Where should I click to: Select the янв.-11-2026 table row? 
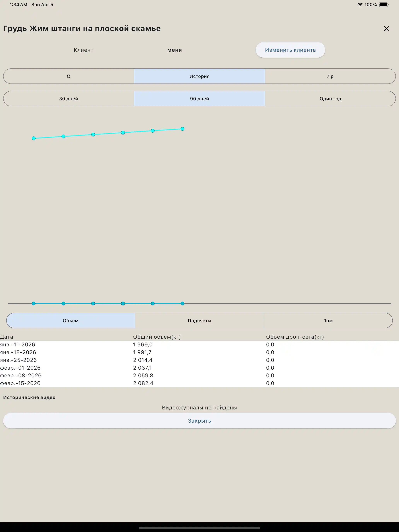tap(18, 345)
